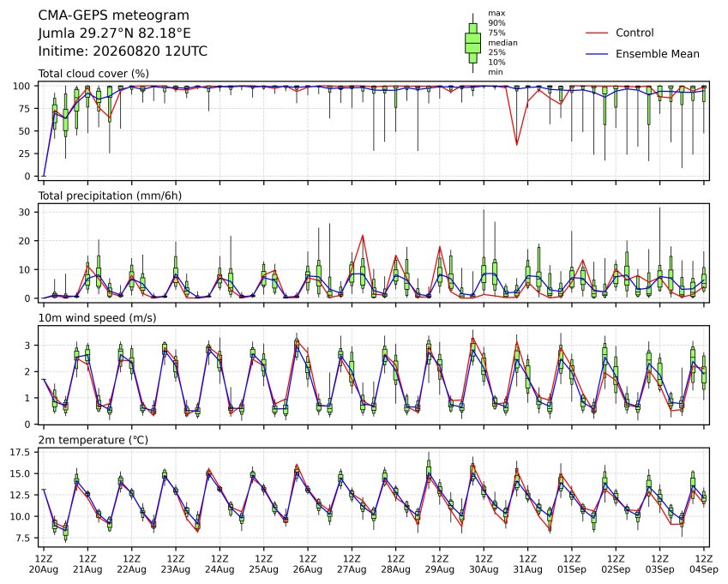Click the 12Z 31Aug time axis label
728x584 pixels.
click(x=527, y=564)
